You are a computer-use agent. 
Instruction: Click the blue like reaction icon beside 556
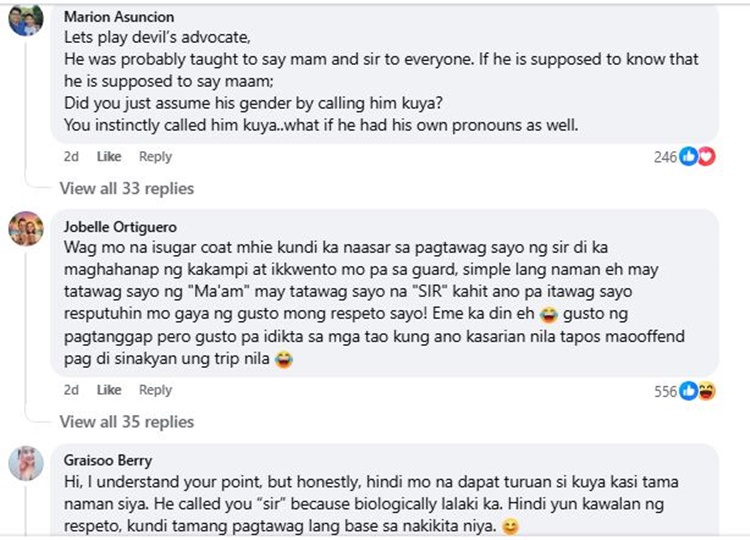tap(689, 391)
